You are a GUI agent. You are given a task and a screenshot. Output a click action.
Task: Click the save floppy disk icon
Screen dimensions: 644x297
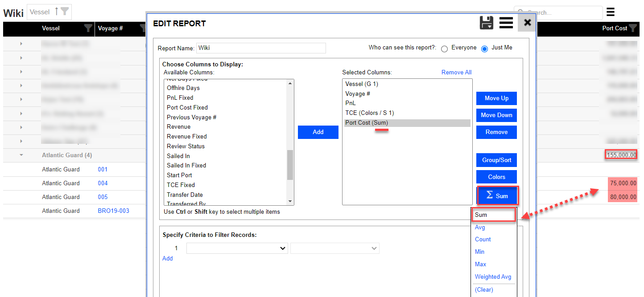487,22
